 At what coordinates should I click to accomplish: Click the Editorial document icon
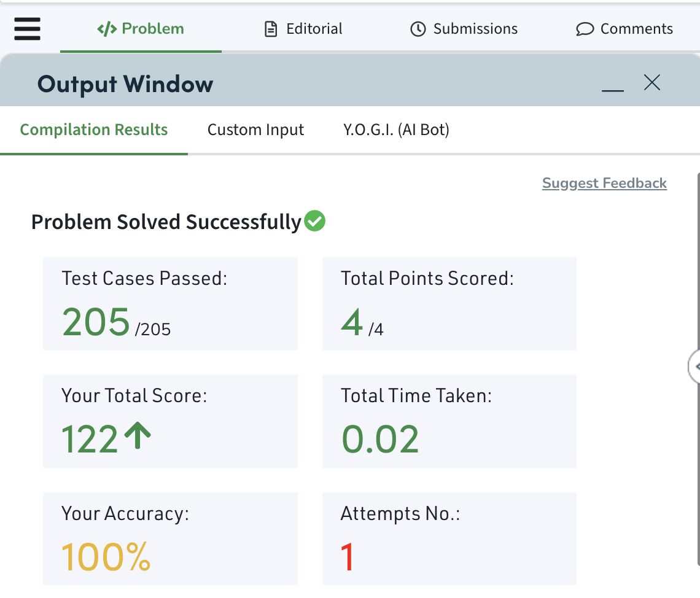tap(271, 29)
